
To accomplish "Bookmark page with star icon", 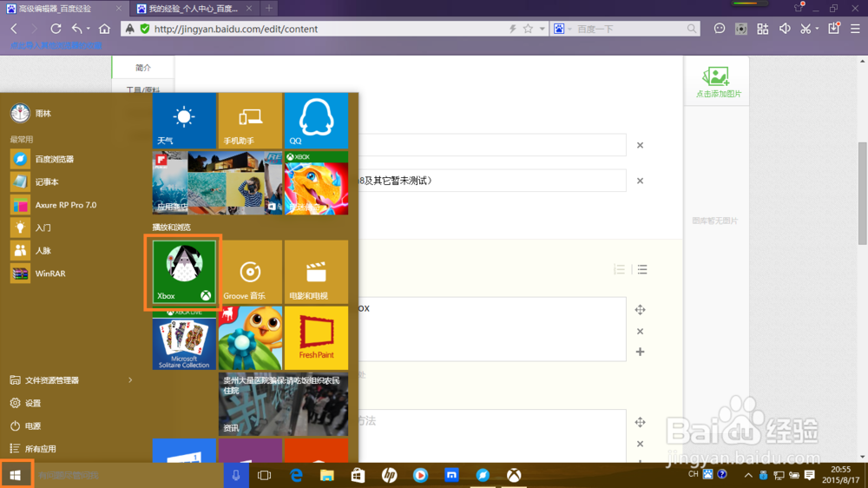I will [528, 29].
